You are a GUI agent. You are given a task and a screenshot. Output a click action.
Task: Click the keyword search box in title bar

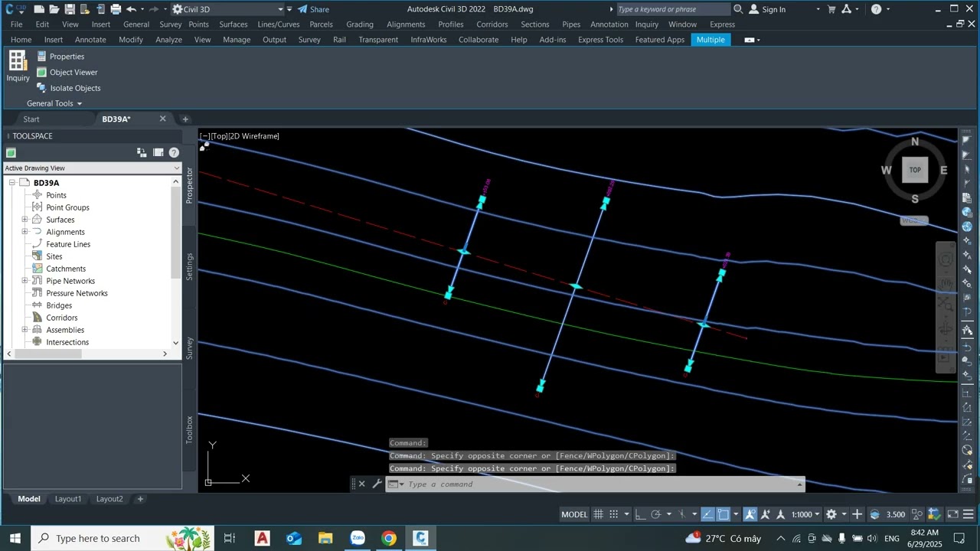[x=673, y=9]
